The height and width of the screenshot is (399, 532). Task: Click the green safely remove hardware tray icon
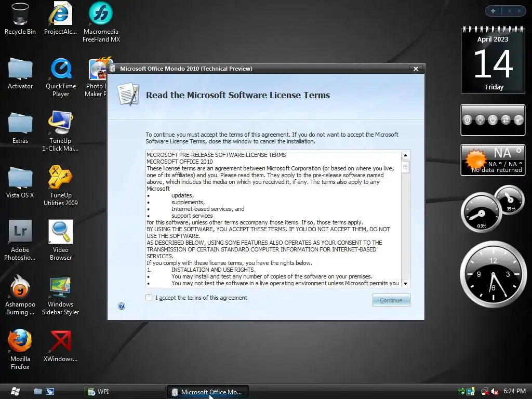461,392
